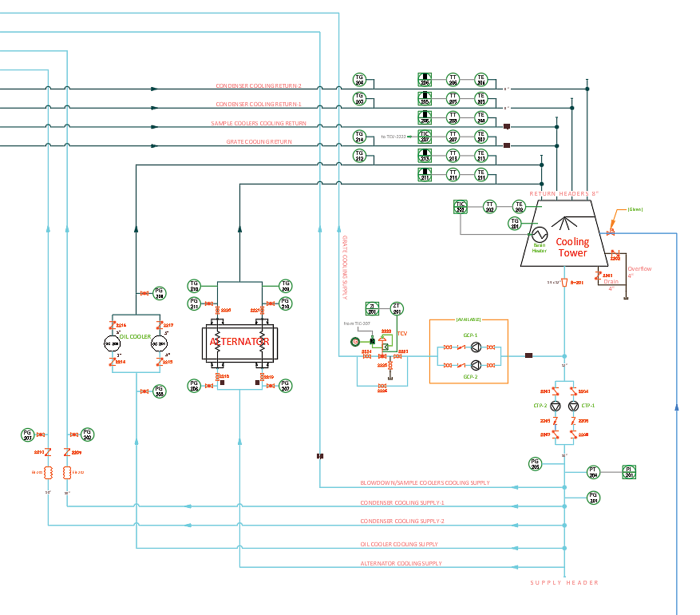Select the TIC 202 controller near cooling tower
The image size is (700, 615).
coord(460,207)
